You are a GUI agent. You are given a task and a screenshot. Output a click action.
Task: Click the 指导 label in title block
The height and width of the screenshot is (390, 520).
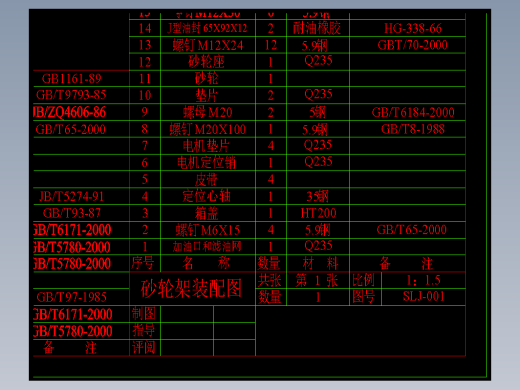coord(144,330)
